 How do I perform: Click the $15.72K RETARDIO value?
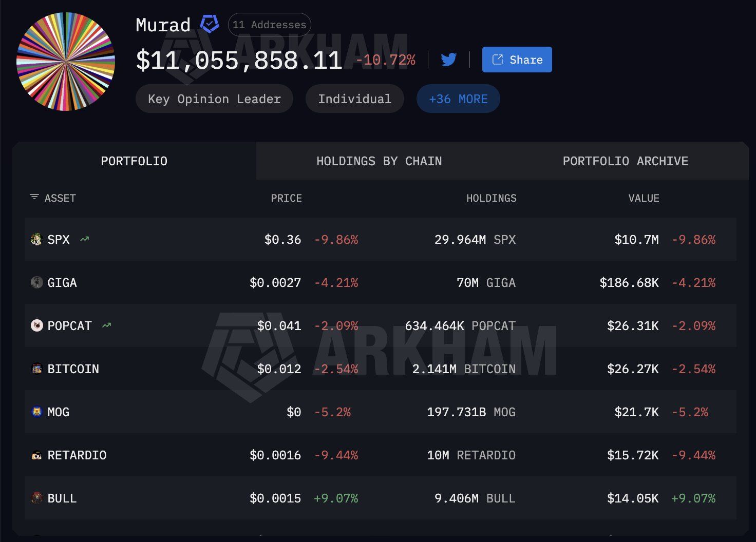pyautogui.click(x=633, y=455)
